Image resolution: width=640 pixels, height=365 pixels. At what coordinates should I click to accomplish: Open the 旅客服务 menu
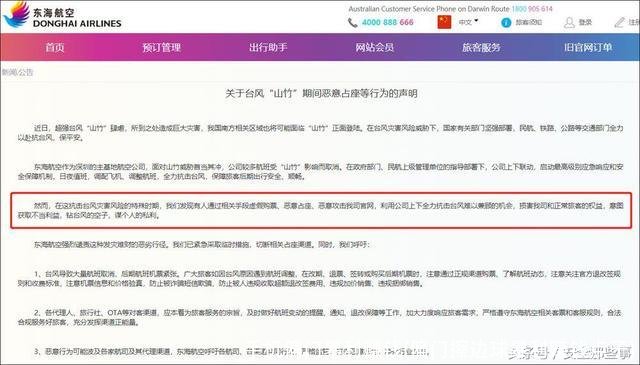[x=481, y=47]
